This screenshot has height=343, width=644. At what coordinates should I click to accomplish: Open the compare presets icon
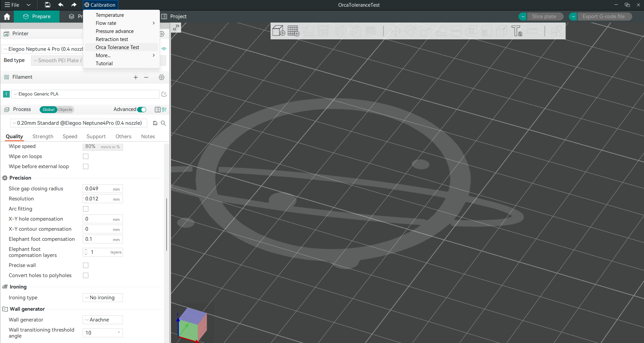point(164,110)
